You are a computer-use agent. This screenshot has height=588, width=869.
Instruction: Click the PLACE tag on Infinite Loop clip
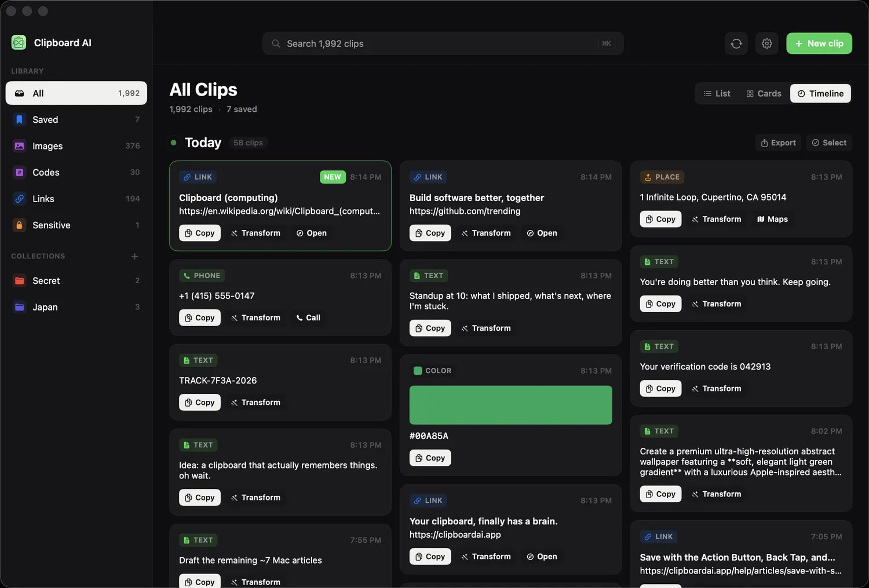662,177
